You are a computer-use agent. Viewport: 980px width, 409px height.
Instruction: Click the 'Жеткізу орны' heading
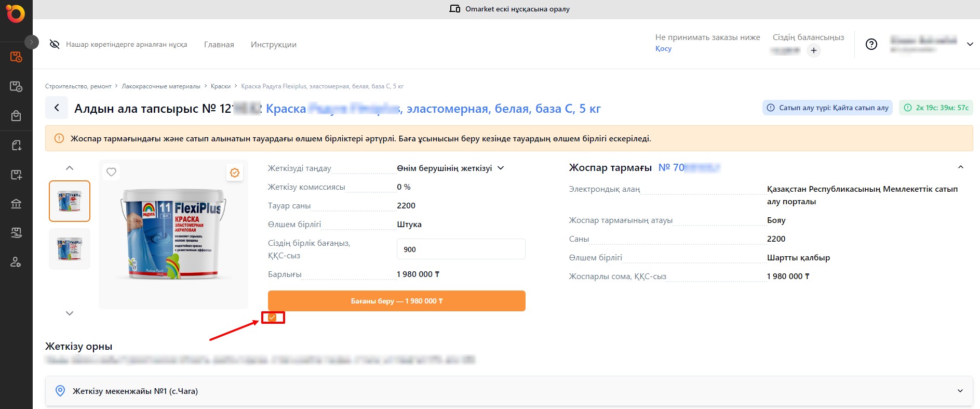[x=79, y=347]
